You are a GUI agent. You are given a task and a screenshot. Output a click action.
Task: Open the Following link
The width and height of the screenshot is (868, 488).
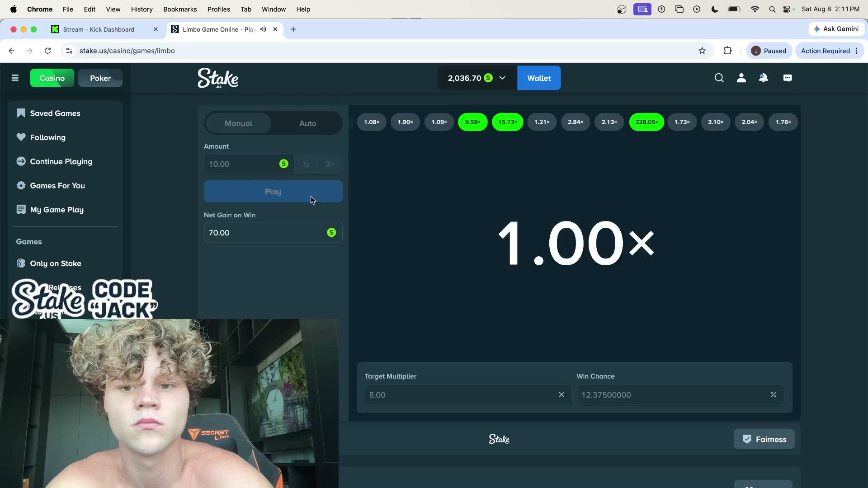coord(48,137)
